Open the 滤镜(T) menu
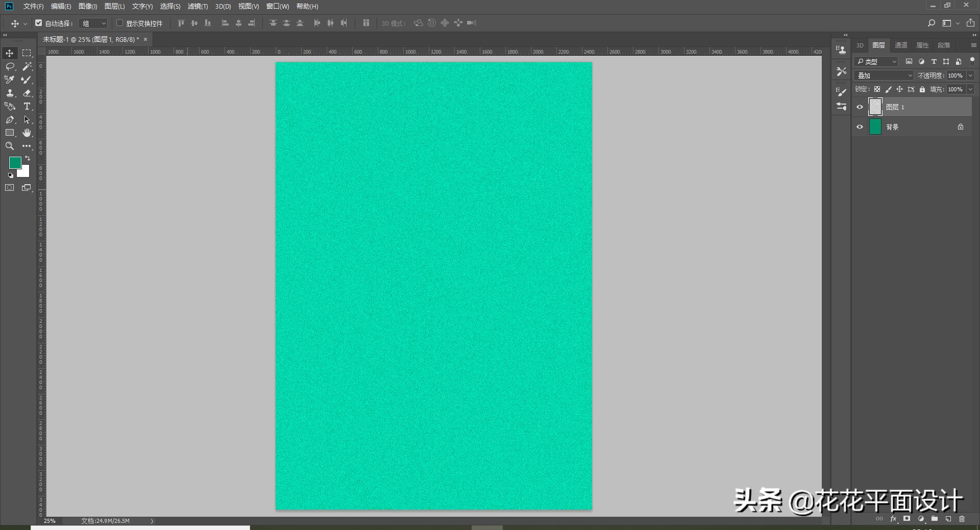Screen dimensions: 980x530 pyautogui.click(x=198, y=7)
